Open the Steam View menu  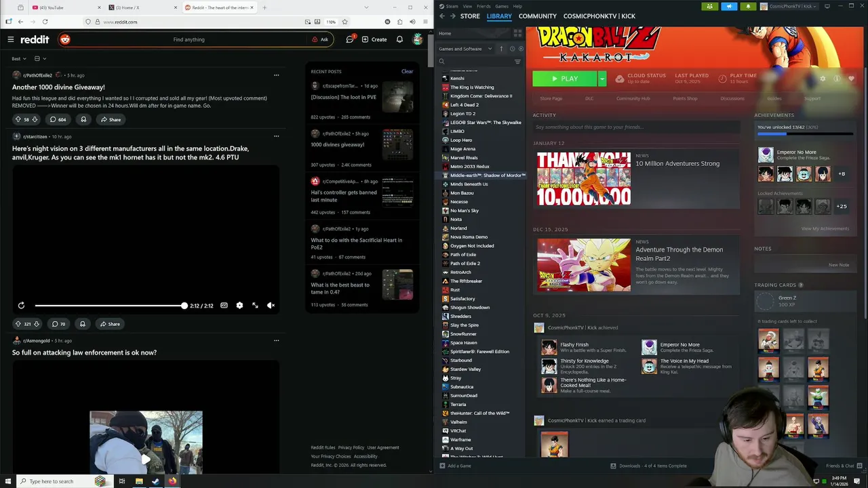[467, 6]
